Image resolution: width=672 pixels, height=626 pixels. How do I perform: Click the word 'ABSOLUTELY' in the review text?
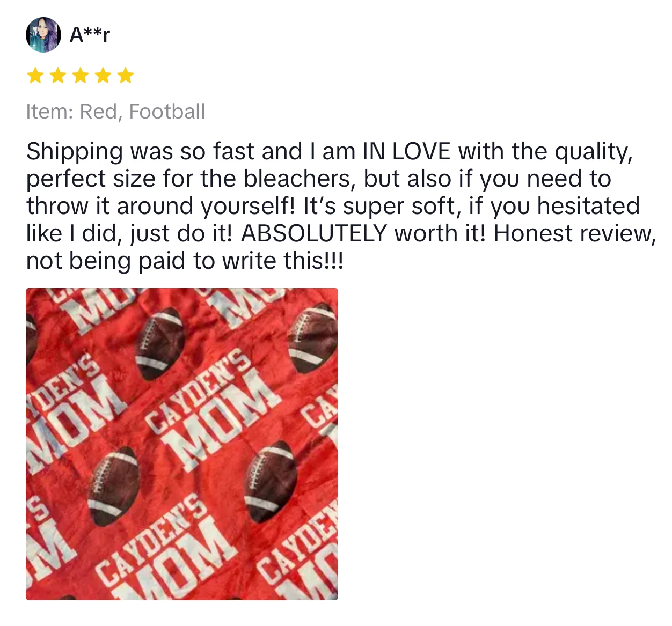[314, 233]
